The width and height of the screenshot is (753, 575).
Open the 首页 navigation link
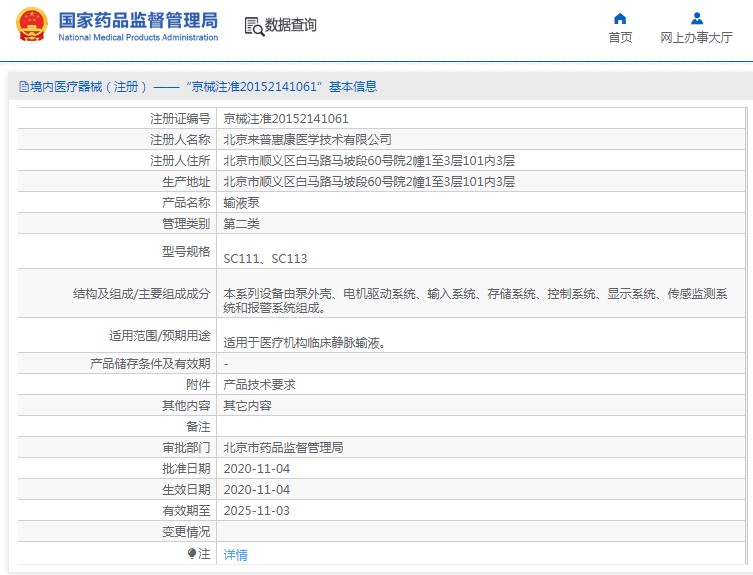pyautogui.click(x=620, y=37)
